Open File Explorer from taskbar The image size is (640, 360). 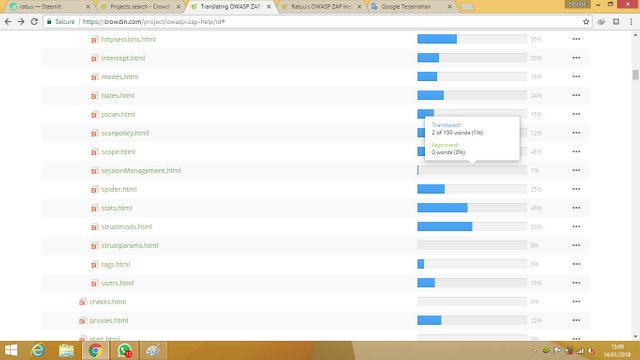coord(66,351)
